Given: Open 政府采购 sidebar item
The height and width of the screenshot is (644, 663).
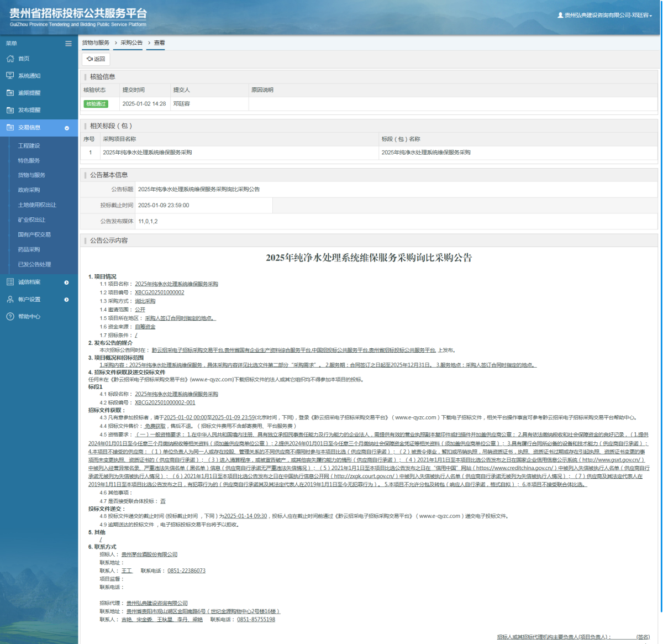Looking at the screenshot, I should coord(29,190).
